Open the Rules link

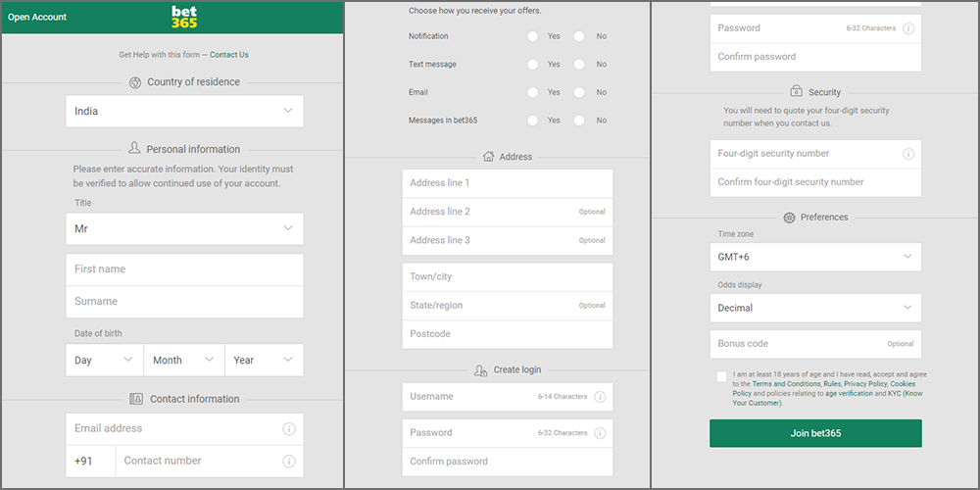(x=832, y=384)
